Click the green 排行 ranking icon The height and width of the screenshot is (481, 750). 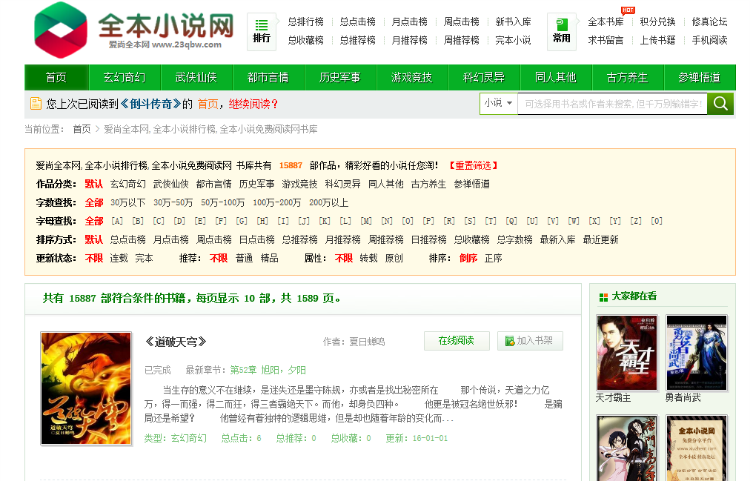(x=262, y=32)
